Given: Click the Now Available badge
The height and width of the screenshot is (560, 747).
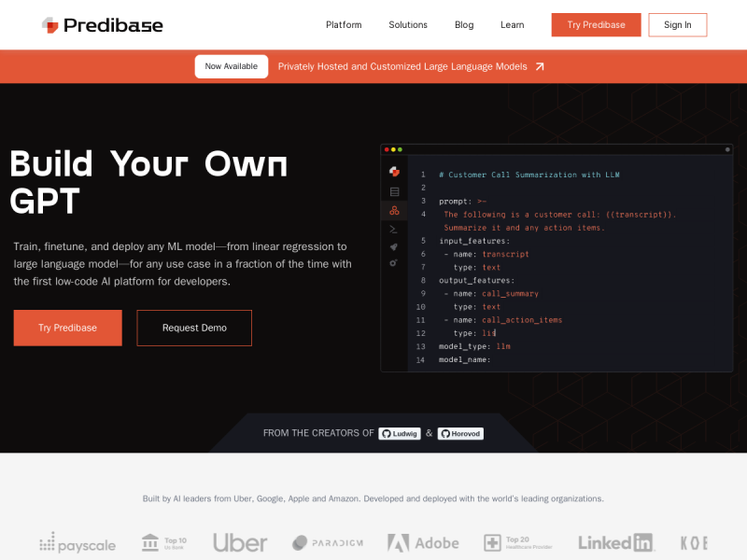Looking at the screenshot, I should (231, 66).
